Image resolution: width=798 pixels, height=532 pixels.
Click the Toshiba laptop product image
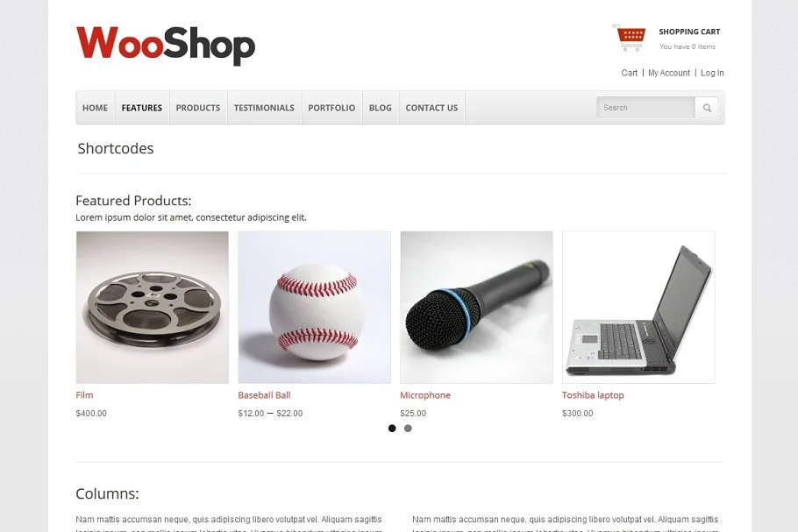coord(638,308)
